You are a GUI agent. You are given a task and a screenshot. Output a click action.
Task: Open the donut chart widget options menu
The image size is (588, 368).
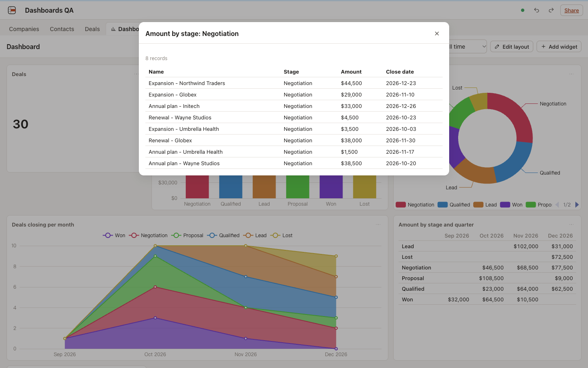571,74
